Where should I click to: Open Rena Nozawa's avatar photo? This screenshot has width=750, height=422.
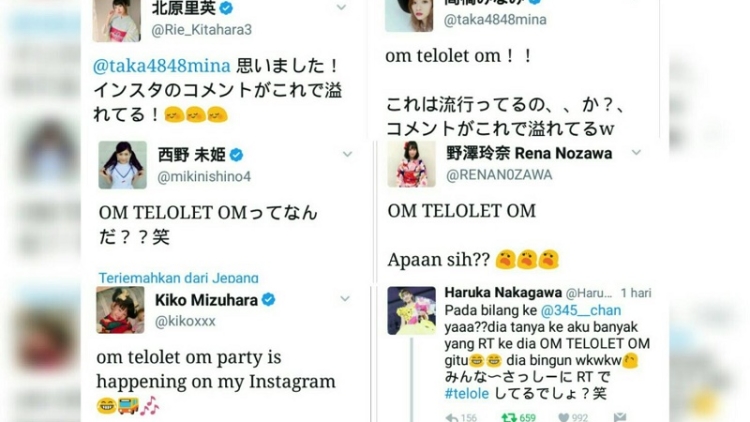[x=411, y=164]
